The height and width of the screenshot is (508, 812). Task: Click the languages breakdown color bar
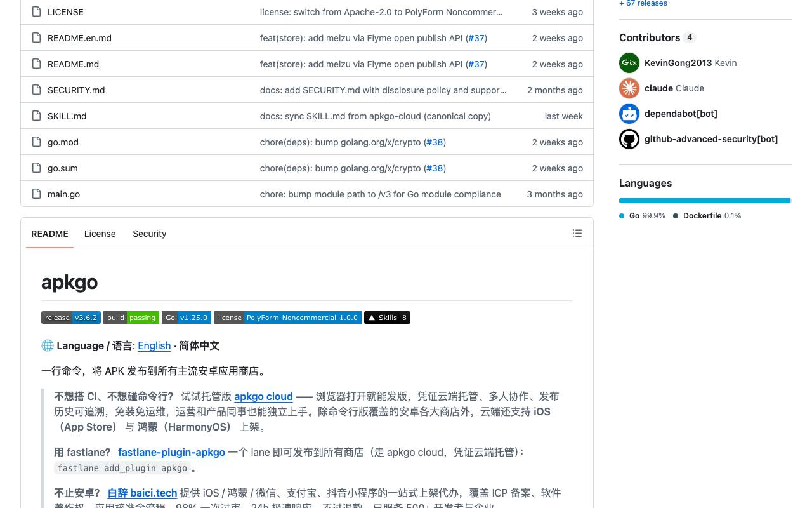[x=705, y=201]
